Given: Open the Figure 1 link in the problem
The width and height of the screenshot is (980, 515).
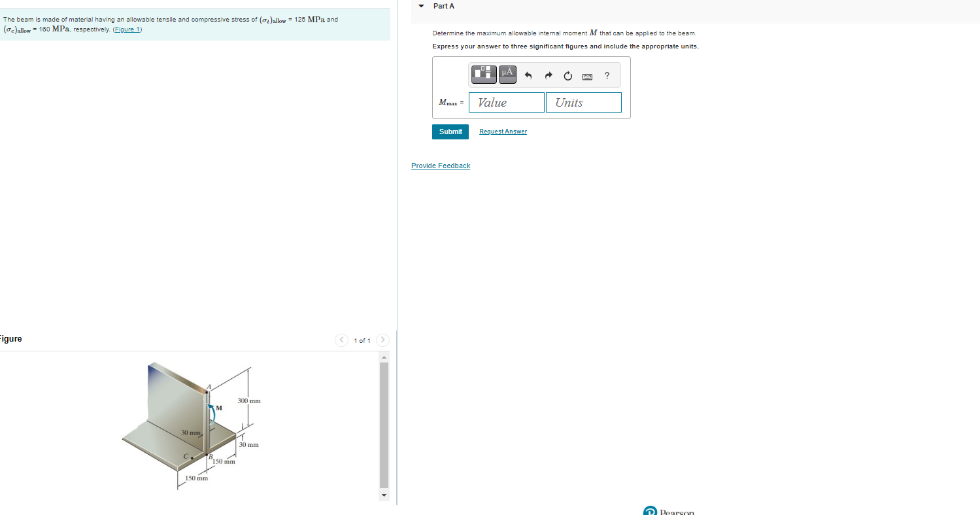Looking at the screenshot, I should (127, 29).
